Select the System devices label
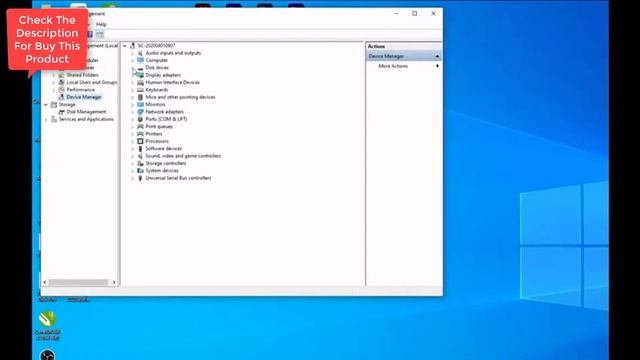640x360 pixels. click(162, 171)
